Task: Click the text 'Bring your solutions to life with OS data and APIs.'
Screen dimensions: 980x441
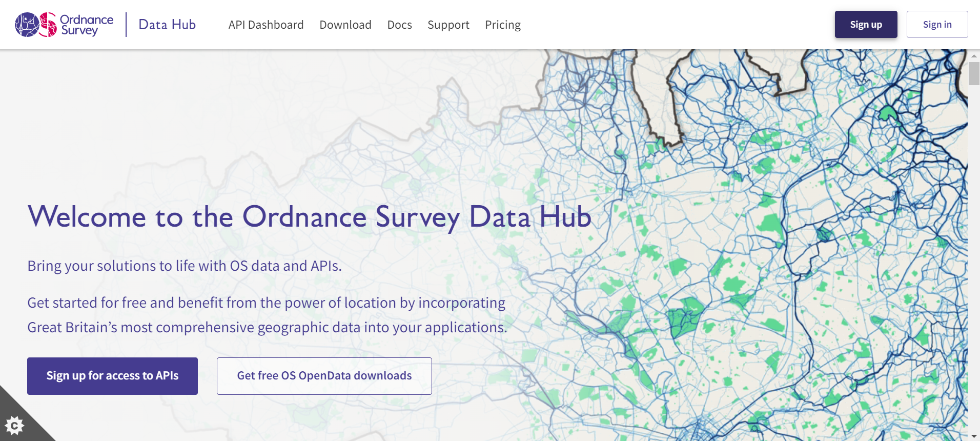Action: coord(185,266)
